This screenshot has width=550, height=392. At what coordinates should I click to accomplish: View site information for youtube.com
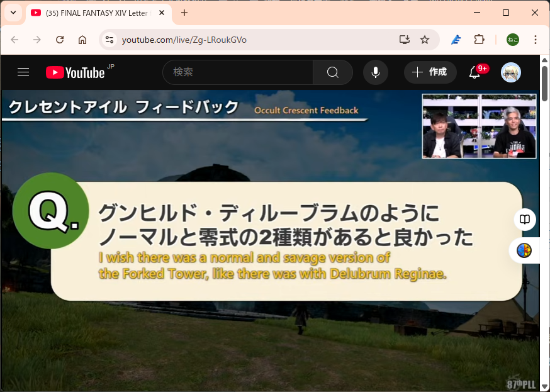click(109, 40)
